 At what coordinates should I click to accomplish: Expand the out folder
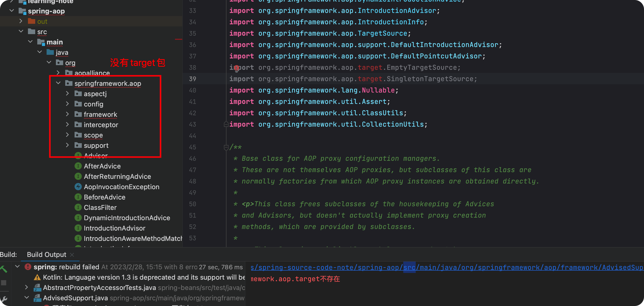coord(21,21)
